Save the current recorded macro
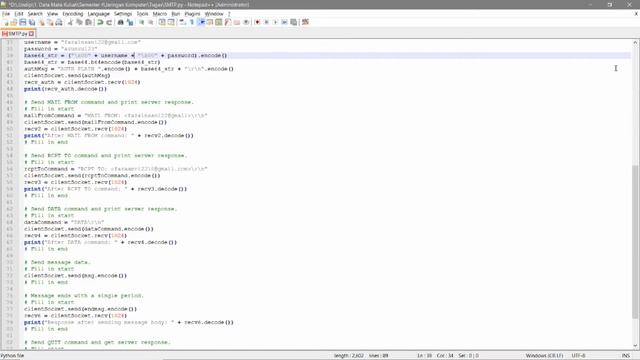 pyautogui.click(x=293, y=22)
